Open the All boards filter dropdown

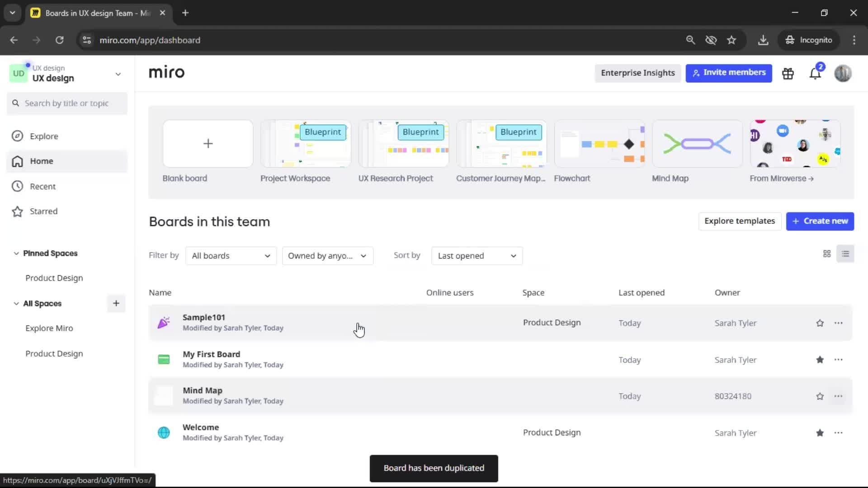pyautogui.click(x=231, y=256)
